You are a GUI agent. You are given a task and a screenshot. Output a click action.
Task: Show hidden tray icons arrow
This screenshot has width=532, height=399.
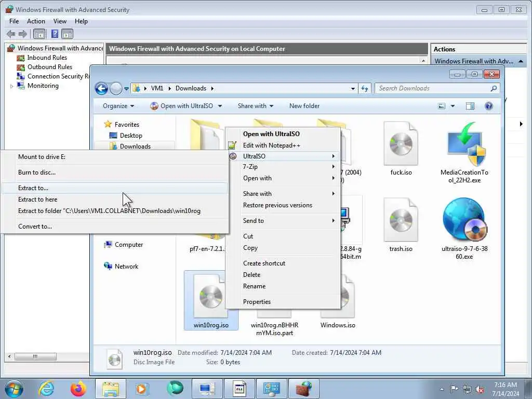click(x=442, y=390)
